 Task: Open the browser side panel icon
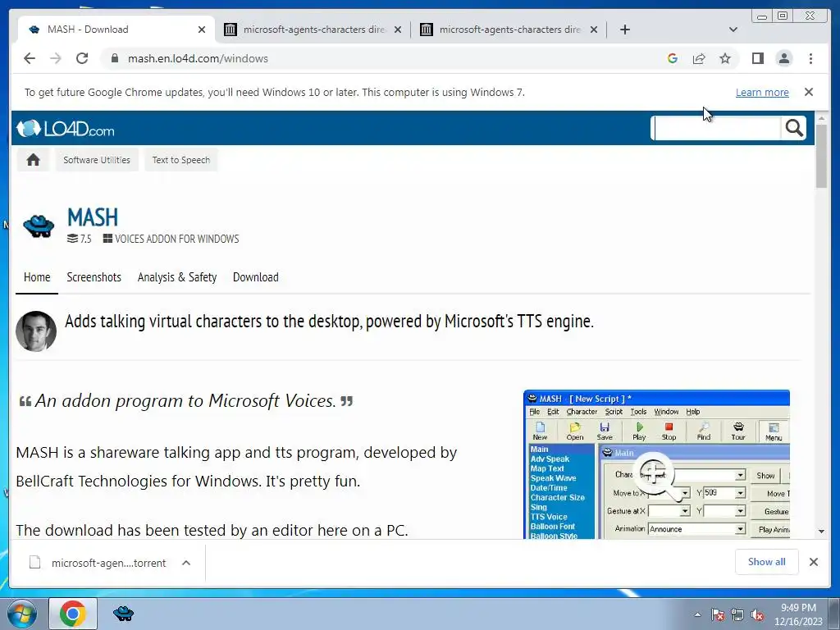(x=757, y=58)
